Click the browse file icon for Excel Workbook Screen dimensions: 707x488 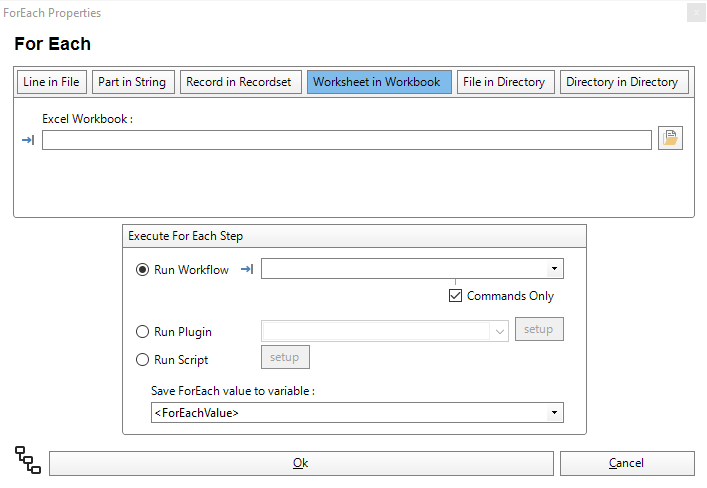pyautogui.click(x=670, y=139)
